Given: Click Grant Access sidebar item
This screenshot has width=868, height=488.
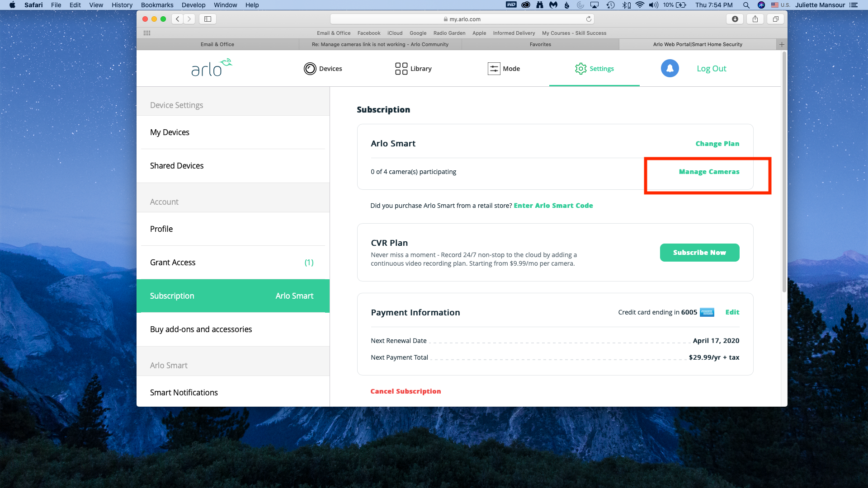Looking at the screenshot, I should pyautogui.click(x=172, y=262).
